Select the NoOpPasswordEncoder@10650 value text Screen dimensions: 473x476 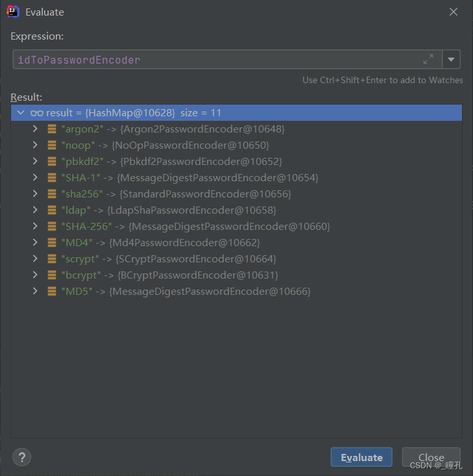pos(191,145)
